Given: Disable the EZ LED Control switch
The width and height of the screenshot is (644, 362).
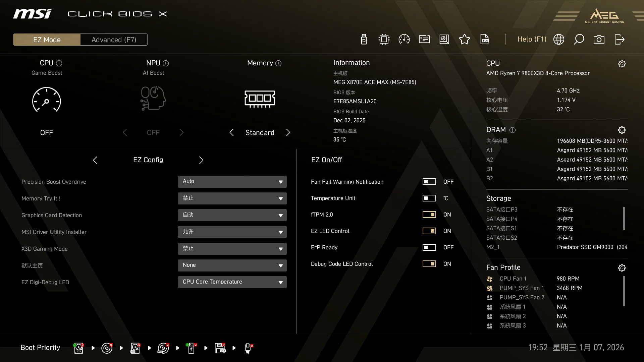Looking at the screenshot, I should (x=429, y=231).
